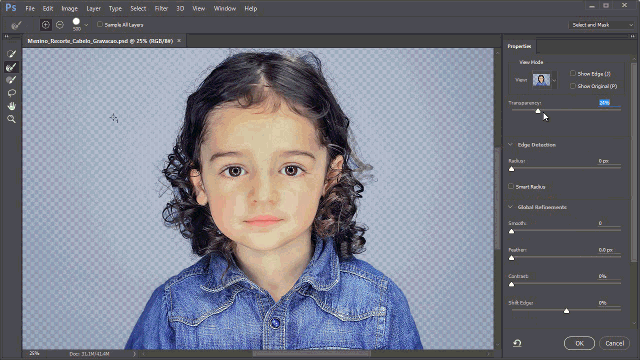Select the Zoom tool
This screenshot has width=640, height=360.
point(11,119)
